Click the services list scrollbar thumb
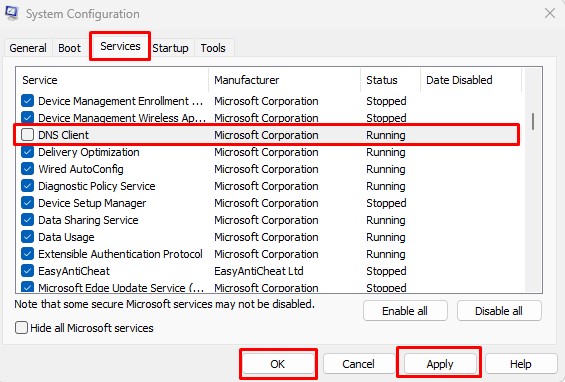The image size is (565, 382). tap(533, 121)
